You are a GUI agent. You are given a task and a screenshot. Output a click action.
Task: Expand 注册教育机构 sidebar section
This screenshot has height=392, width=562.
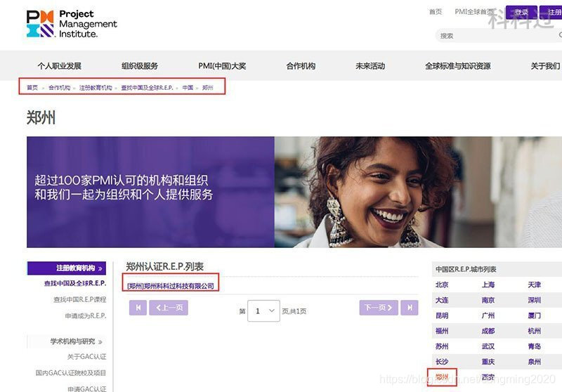[67, 268]
